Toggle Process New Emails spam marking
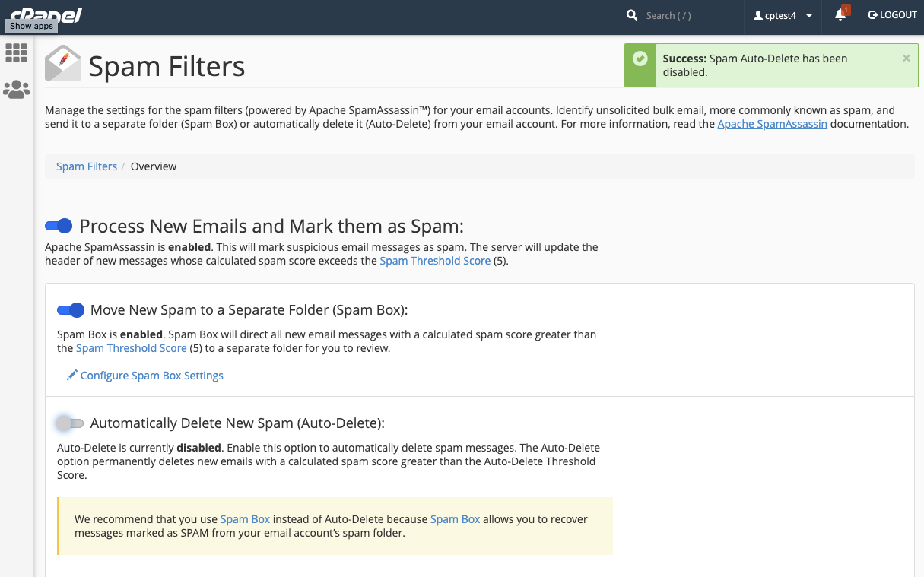 [59, 226]
